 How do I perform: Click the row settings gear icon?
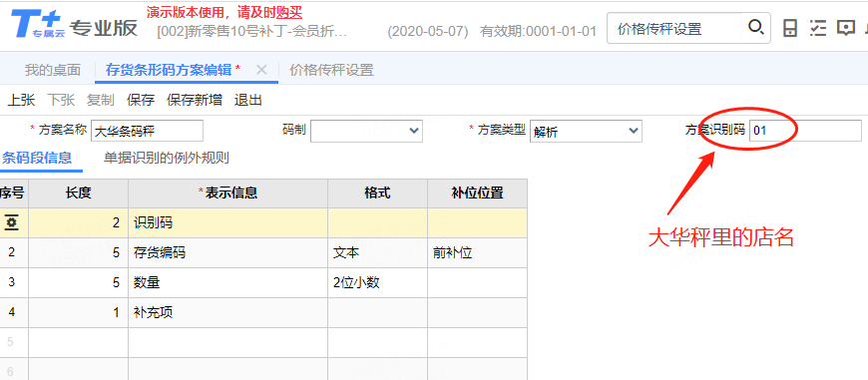(12, 222)
